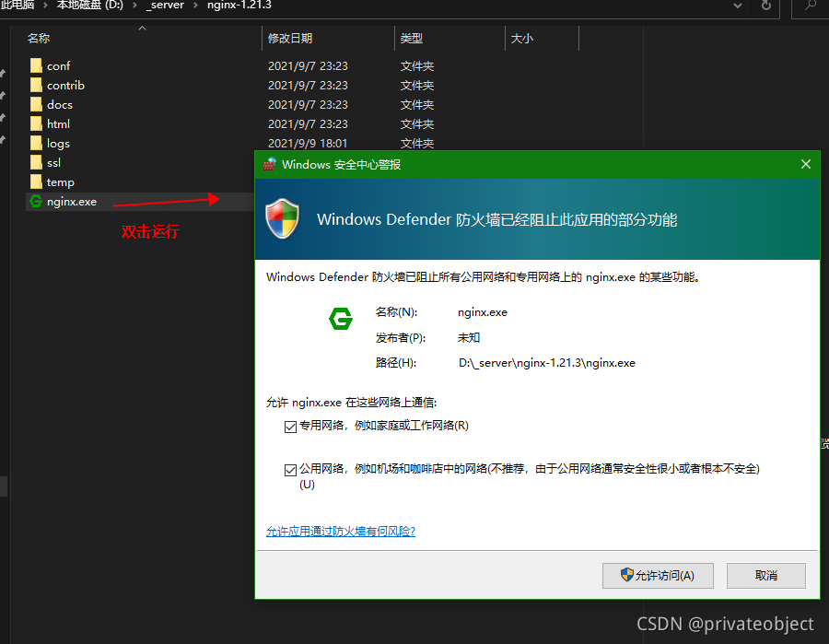This screenshot has height=644, width=829.
Task: Open the html folder
Action: 57,123
